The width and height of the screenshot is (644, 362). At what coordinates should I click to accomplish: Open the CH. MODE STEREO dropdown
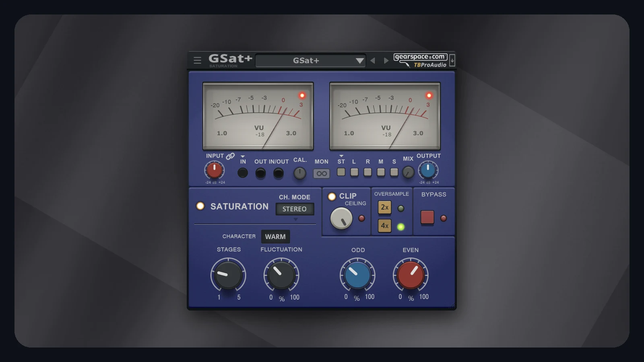tap(295, 209)
